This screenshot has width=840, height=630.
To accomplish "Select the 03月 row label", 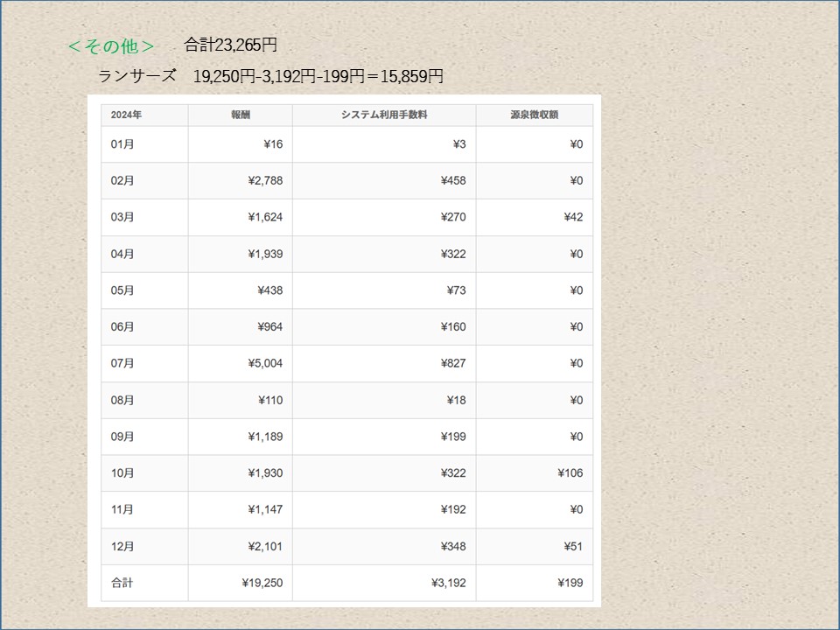I will [x=122, y=217].
